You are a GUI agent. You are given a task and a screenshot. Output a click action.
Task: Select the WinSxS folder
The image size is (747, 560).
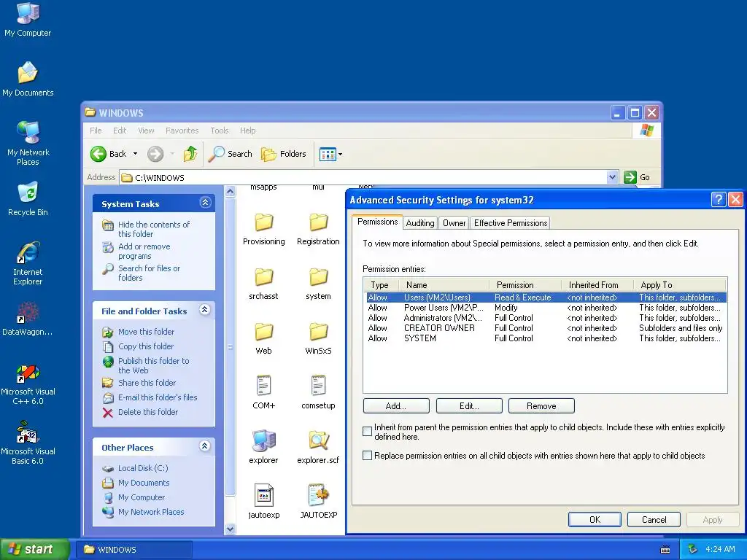pos(318,339)
